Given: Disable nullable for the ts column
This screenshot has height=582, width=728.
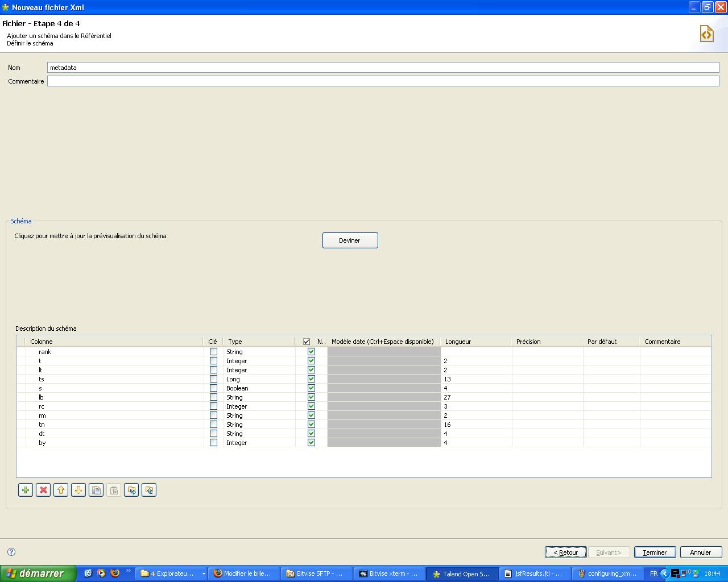Looking at the screenshot, I should (311, 379).
